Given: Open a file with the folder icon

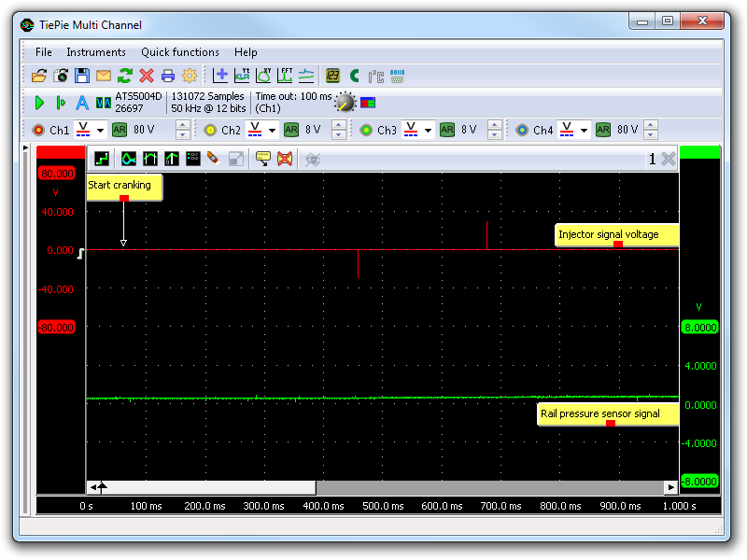Looking at the screenshot, I should click(39, 76).
